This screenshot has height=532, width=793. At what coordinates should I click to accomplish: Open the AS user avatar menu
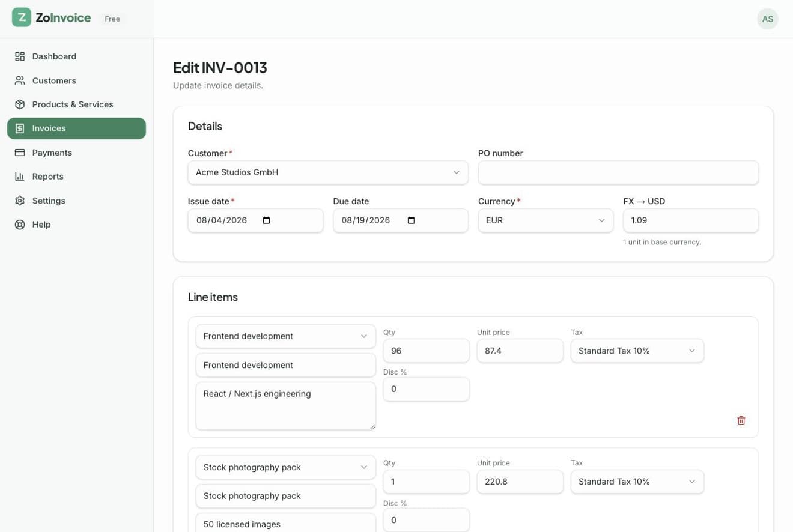pyautogui.click(x=767, y=19)
